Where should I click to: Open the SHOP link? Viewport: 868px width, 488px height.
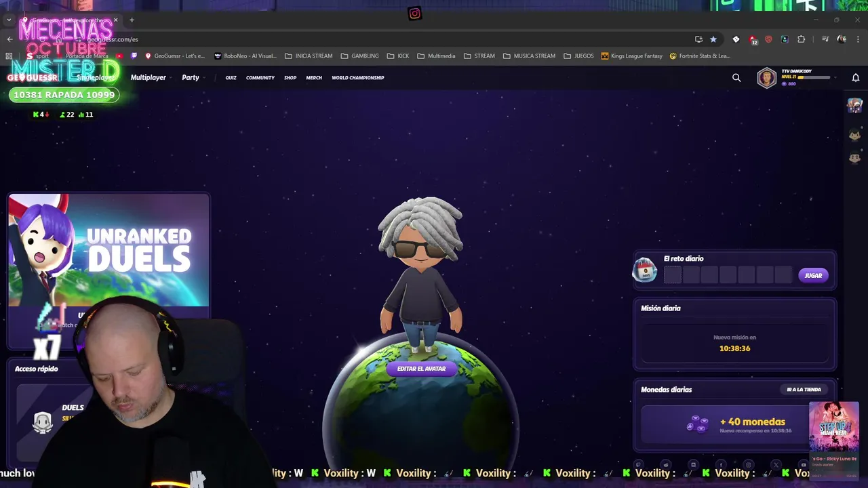click(290, 77)
